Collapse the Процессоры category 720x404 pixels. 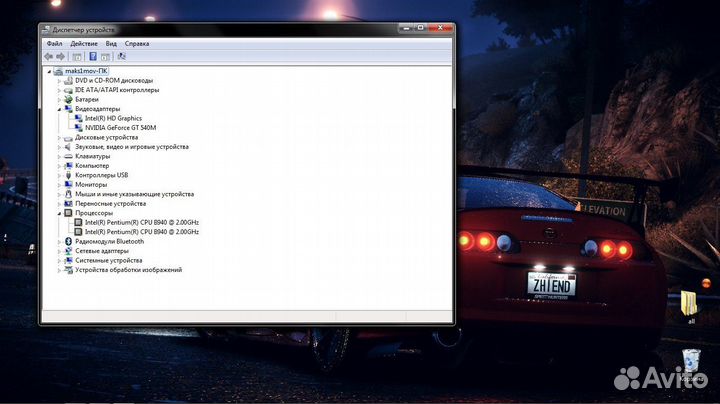[x=59, y=213]
